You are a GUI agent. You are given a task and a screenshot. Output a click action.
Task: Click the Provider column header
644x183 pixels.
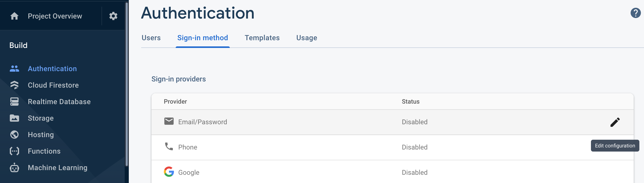[x=175, y=102]
